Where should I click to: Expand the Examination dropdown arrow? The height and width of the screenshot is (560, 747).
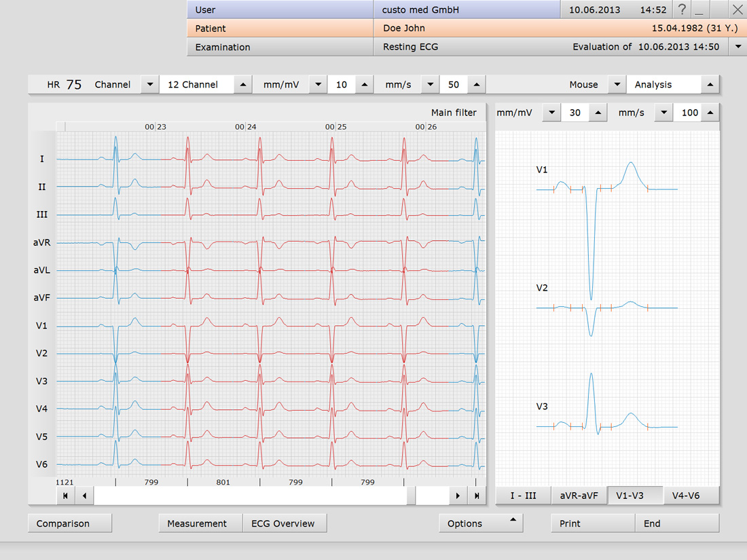tap(738, 47)
